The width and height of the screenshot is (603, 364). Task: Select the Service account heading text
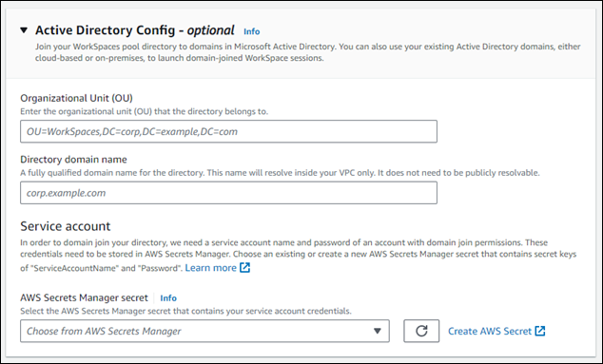coord(66,226)
